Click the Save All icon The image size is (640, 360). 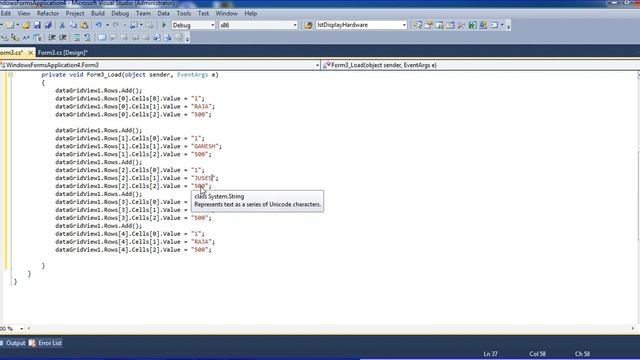48,25
